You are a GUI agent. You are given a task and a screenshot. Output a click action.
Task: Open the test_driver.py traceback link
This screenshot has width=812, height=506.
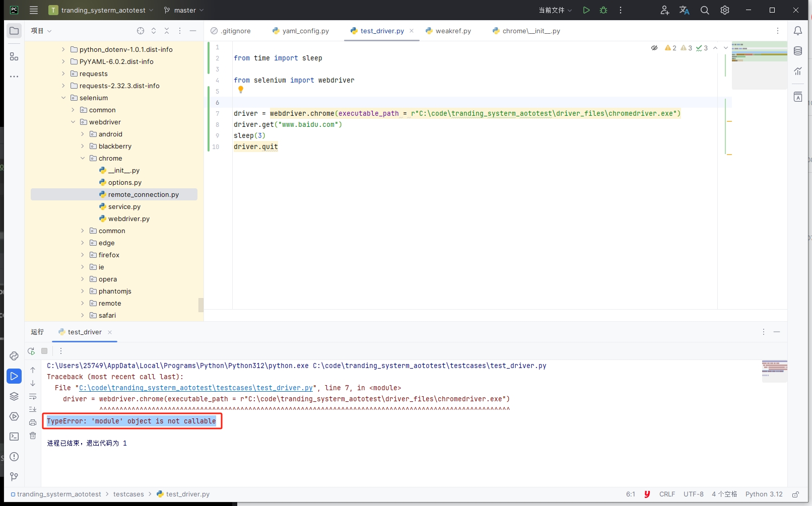point(196,388)
